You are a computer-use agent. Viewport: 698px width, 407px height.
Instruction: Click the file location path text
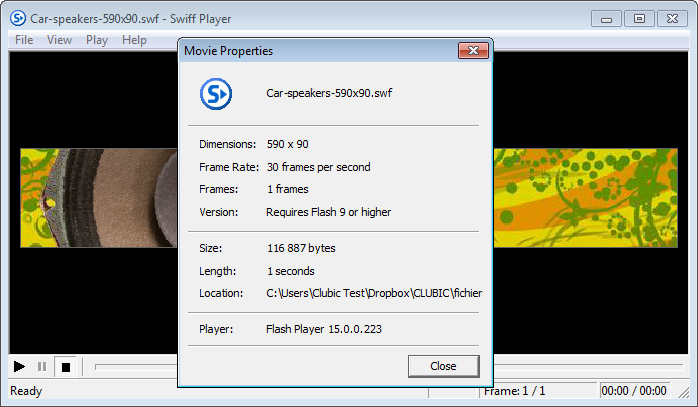tap(374, 293)
